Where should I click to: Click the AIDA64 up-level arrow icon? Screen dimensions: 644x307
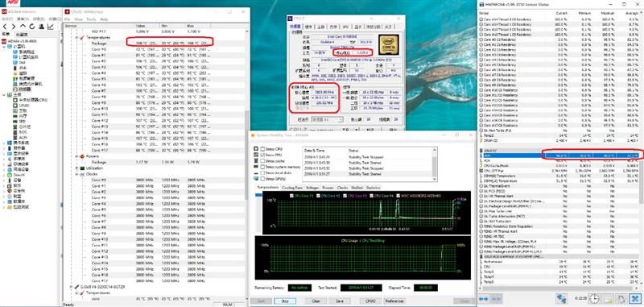click(x=23, y=27)
